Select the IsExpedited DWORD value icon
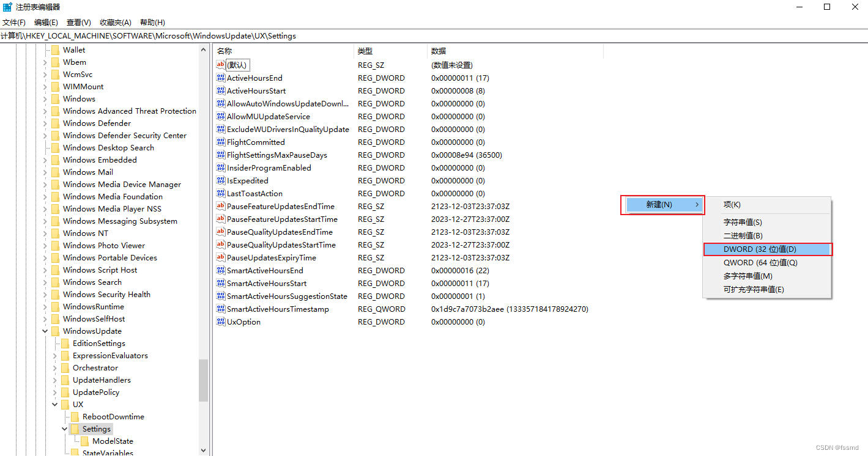Screen dimensions: 868x456 [x=220, y=180]
